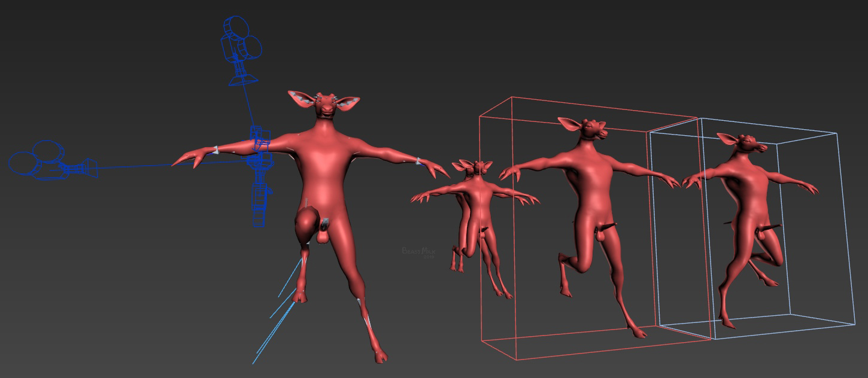Click the blue vertical rig beside large model
The width and height of the screenshot is (868, 378).
(x=260, y=176)
